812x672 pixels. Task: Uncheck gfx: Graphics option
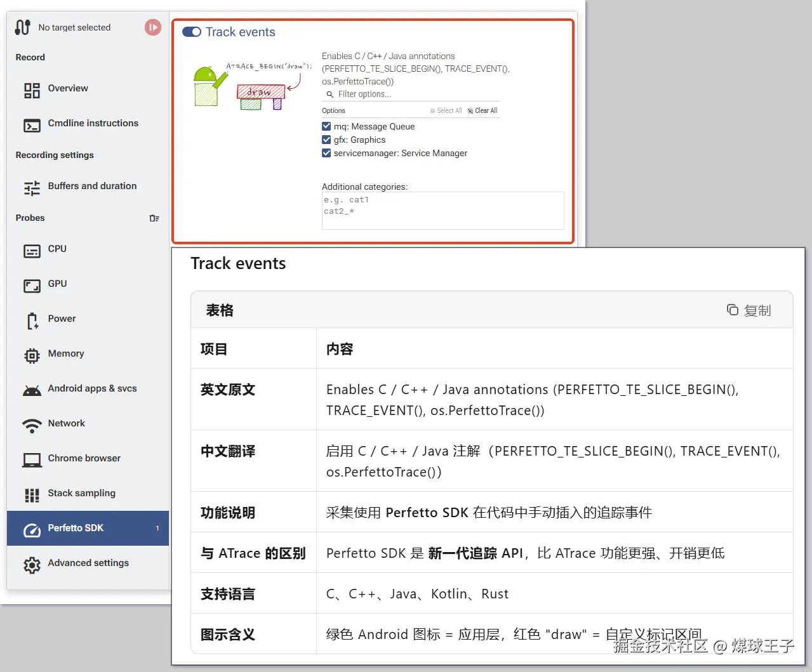(x=326, y=140)
